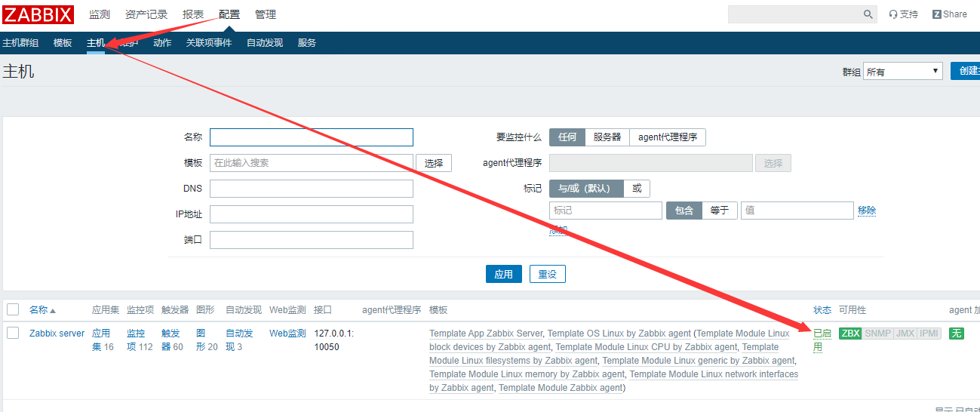
Task: Open the 群组 dropdown showing 所有
Action: [903, 71]
